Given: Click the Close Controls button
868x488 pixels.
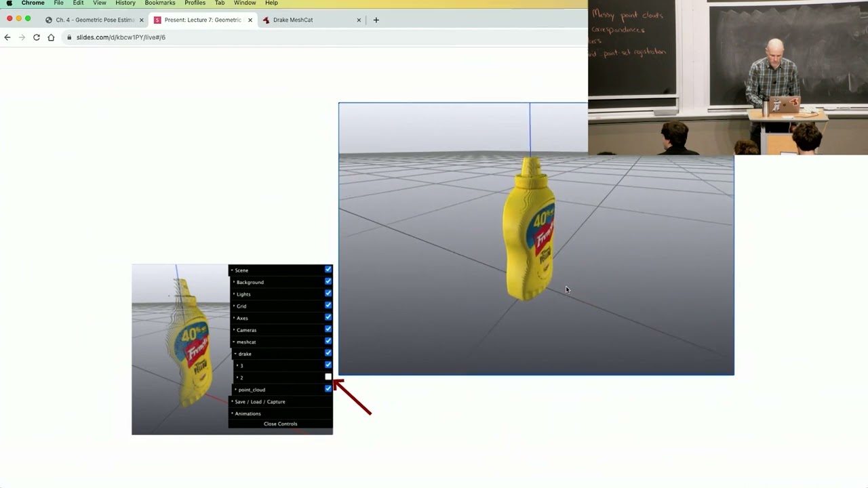Looking at the screenshot, I should (280, 424).
